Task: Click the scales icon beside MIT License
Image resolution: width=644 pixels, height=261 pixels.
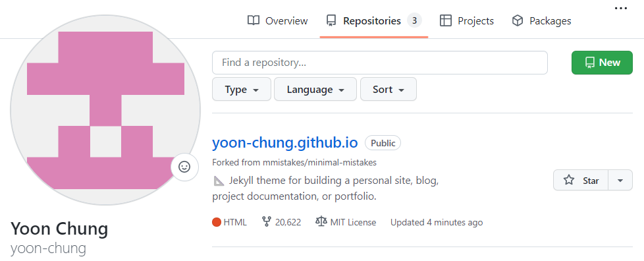Action: tap(321, 222)
